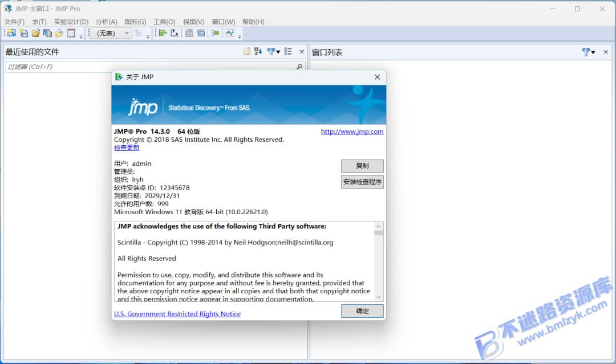
Task: Click the grayed icon next to the (无表) combo
Action: 138,33
